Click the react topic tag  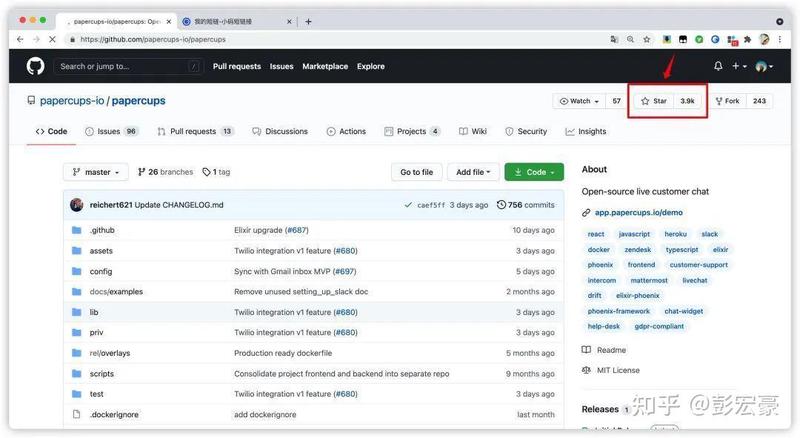click(595, 234)
